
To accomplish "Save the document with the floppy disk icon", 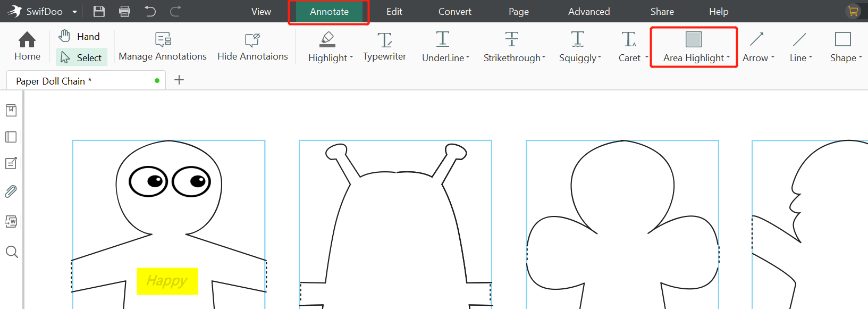I will 99,11.
